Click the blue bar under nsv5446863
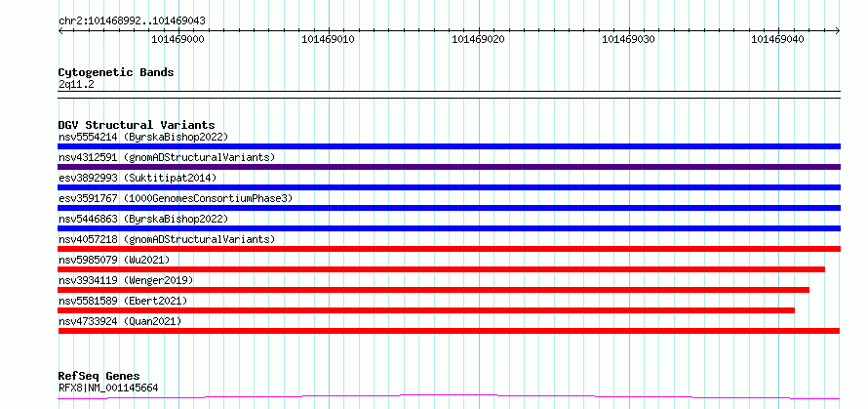 pos(449,228)
